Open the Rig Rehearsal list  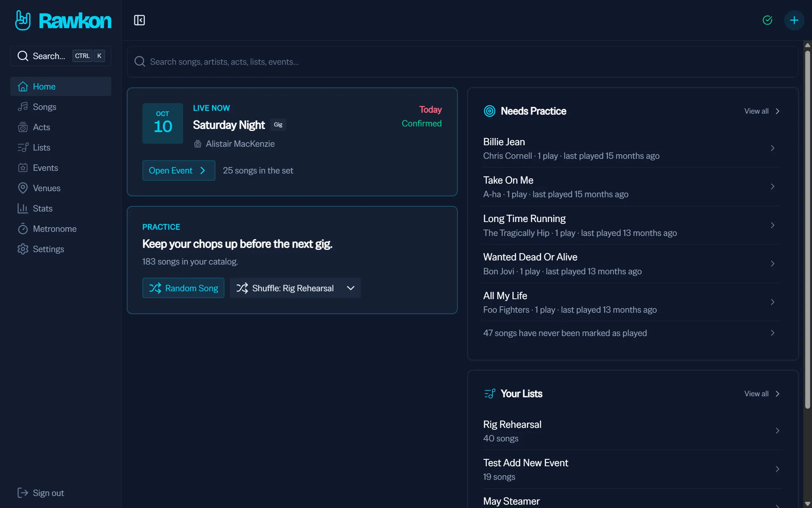[x=632, y=431]
